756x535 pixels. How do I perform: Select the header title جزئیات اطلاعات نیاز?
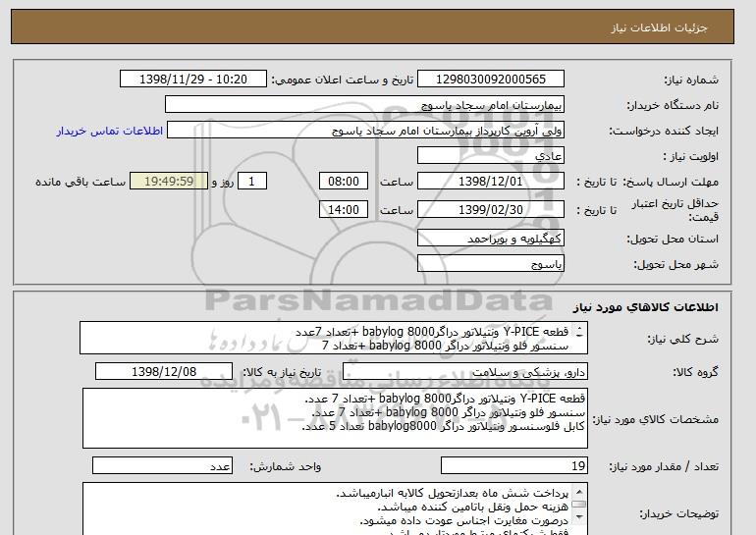pos(659,27)
